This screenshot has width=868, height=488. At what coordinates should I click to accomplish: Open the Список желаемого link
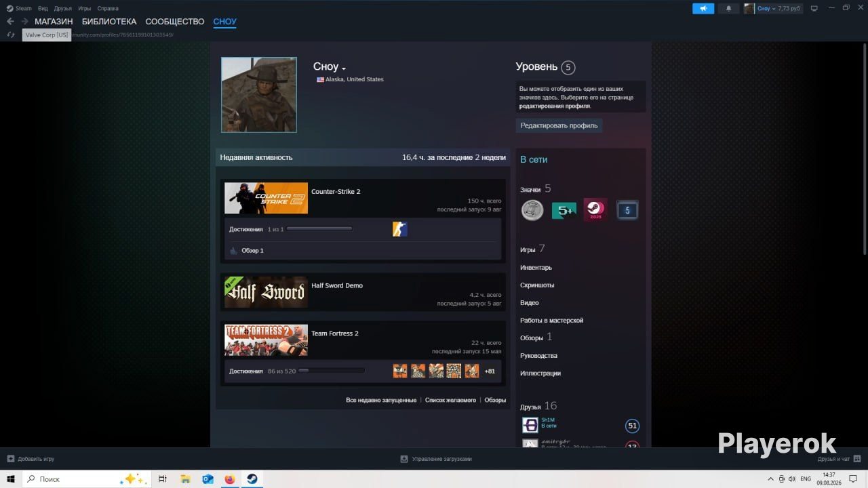pyautogui.click(x=450, y=401)
